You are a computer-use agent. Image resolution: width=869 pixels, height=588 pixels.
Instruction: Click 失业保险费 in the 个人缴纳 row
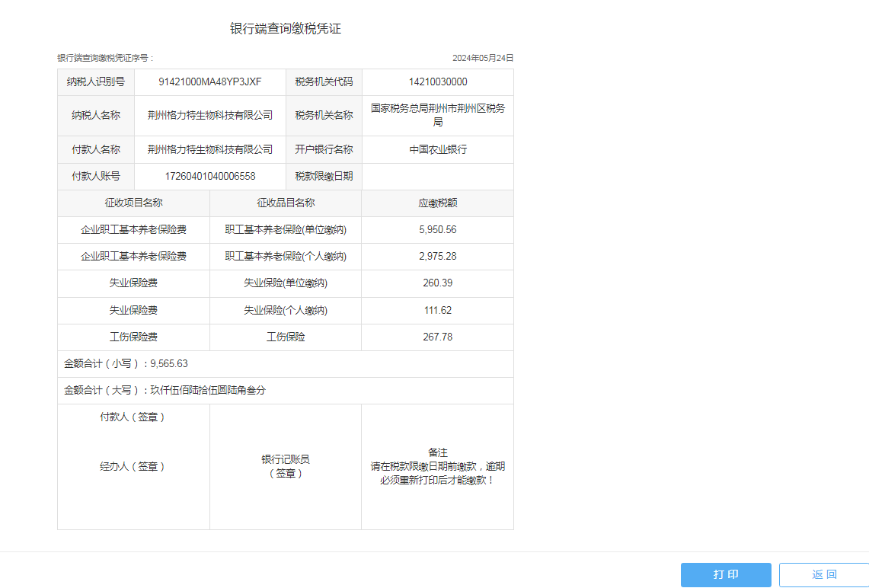coord(133,310)
